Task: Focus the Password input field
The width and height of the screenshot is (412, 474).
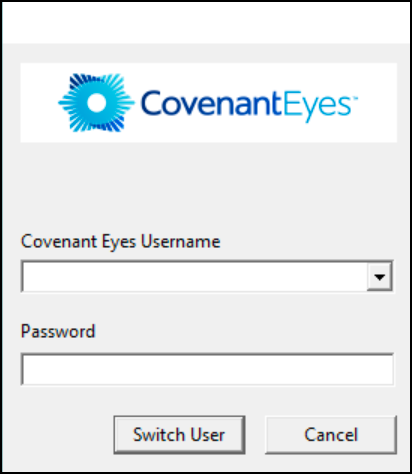Action: click(x=207, y=370)
